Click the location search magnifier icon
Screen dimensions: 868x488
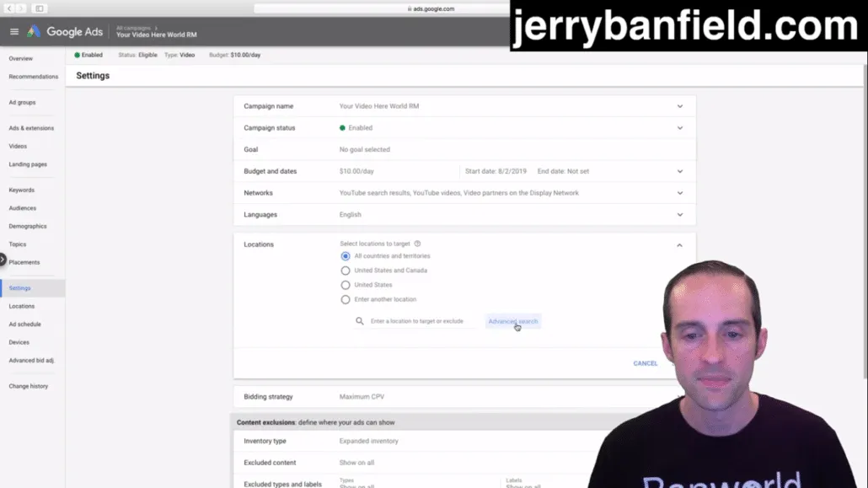pos(359,321)
